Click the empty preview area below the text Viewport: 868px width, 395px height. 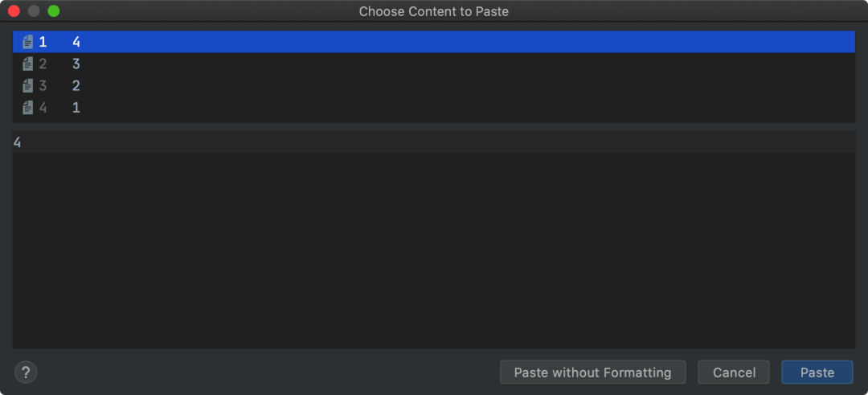point(434,249)
